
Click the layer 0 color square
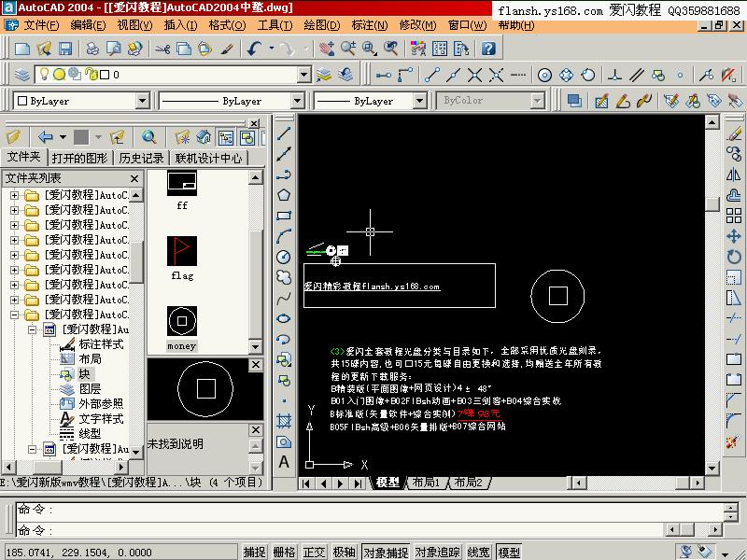(105, 75)
